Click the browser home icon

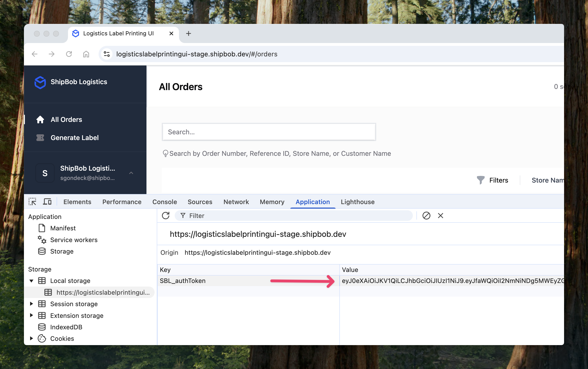tap(86, 54)
